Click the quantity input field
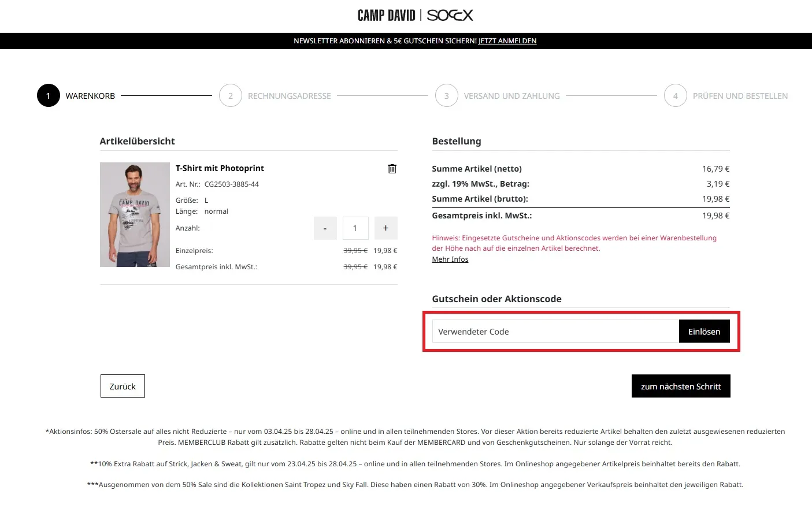The width and height of the screenshot is (812, 505). tap(355, 228)
